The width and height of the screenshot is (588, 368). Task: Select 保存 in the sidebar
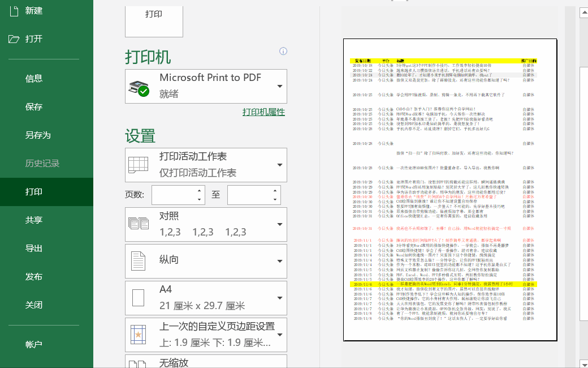click(46, 106)
